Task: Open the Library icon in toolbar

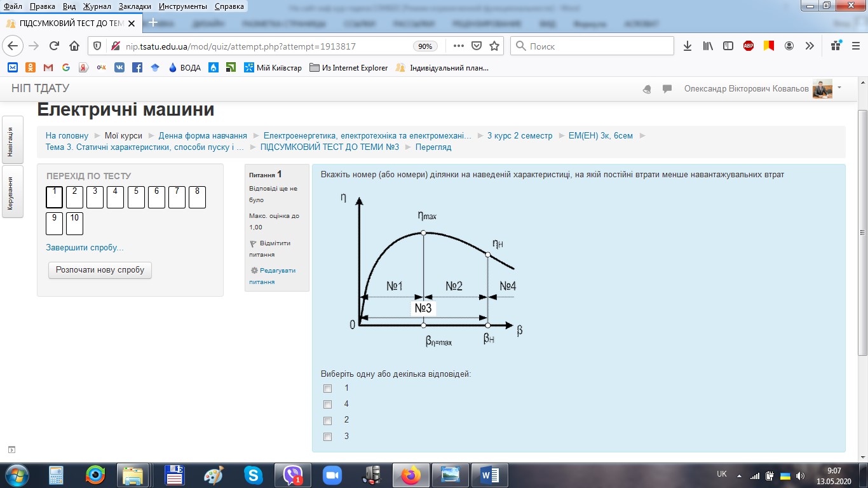Action: tap(708, 46)
